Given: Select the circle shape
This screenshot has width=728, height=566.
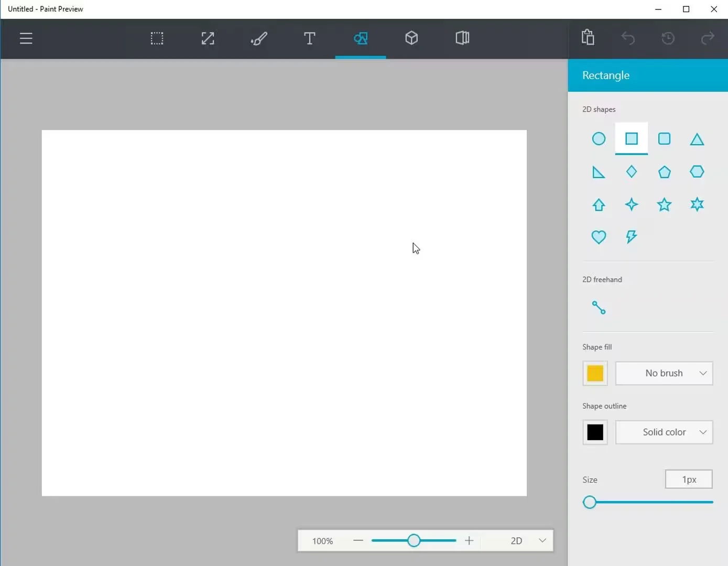Looking at the screenshot, I should click(599, 139).
